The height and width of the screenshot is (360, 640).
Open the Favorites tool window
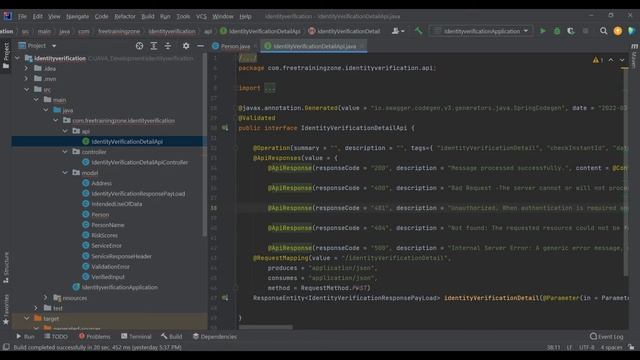(6, 309)
